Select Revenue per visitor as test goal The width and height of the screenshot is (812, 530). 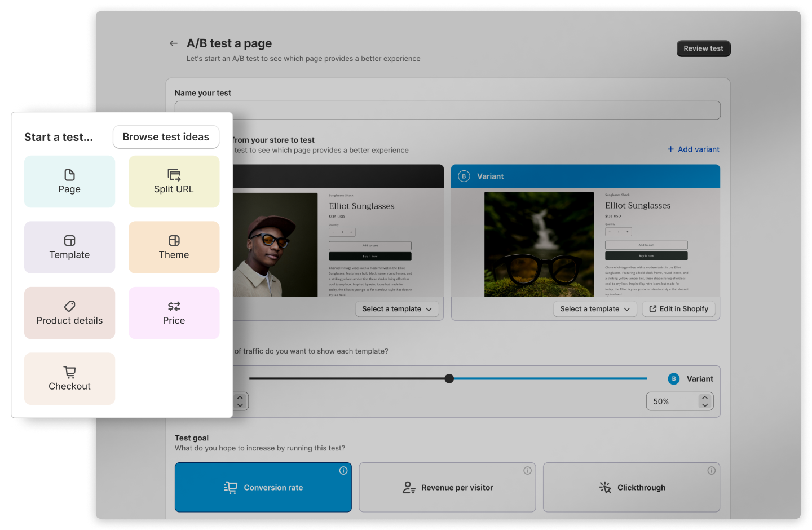(x=447, y=487)
